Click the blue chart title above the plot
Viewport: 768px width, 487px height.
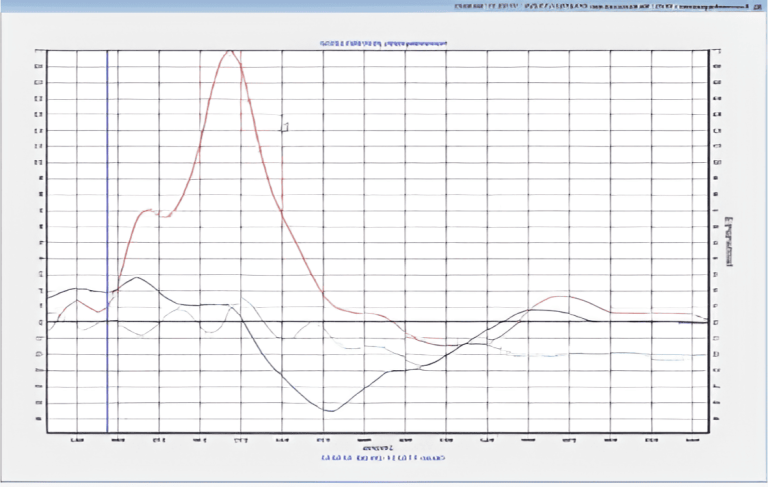[x=383, y=44]
